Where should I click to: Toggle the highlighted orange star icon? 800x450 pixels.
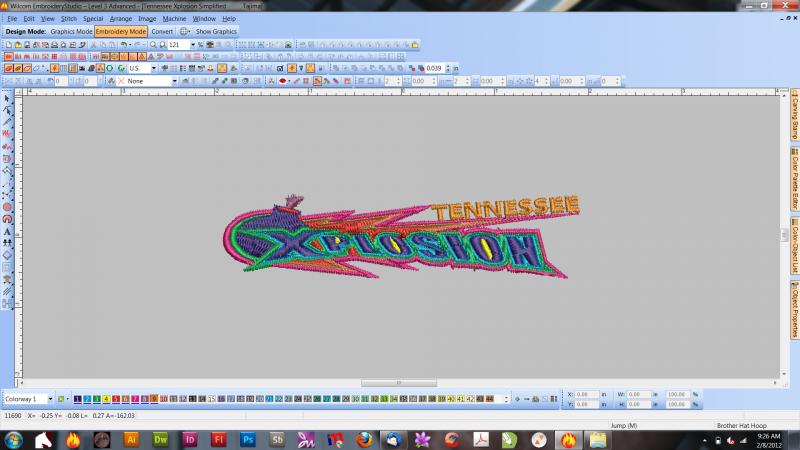[291, 68]
